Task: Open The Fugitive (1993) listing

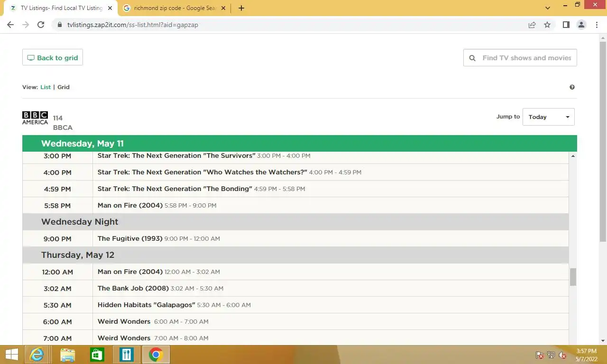Action: (x=130, y=238)
